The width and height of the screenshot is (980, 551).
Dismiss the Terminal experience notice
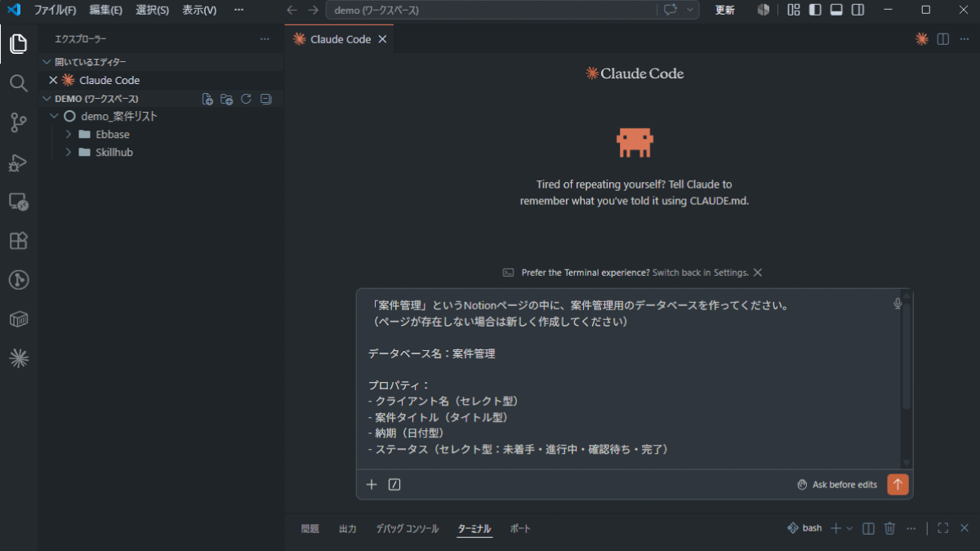758,273
